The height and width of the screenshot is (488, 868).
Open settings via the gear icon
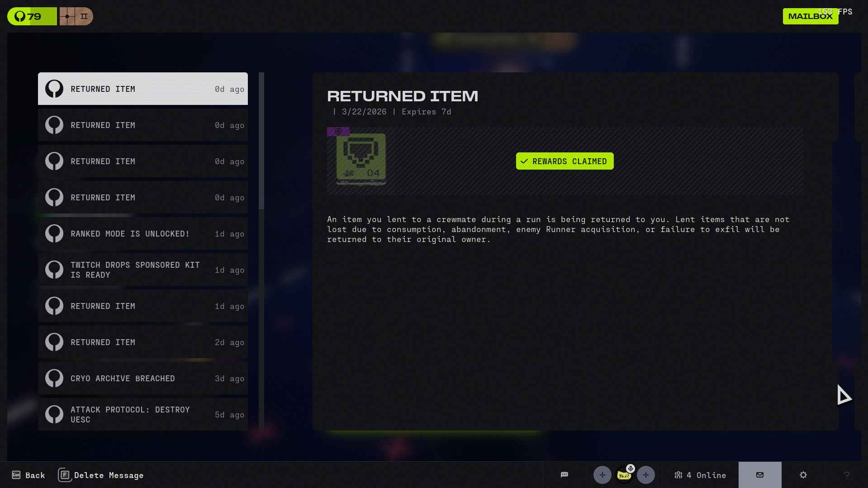click(803, 475)
